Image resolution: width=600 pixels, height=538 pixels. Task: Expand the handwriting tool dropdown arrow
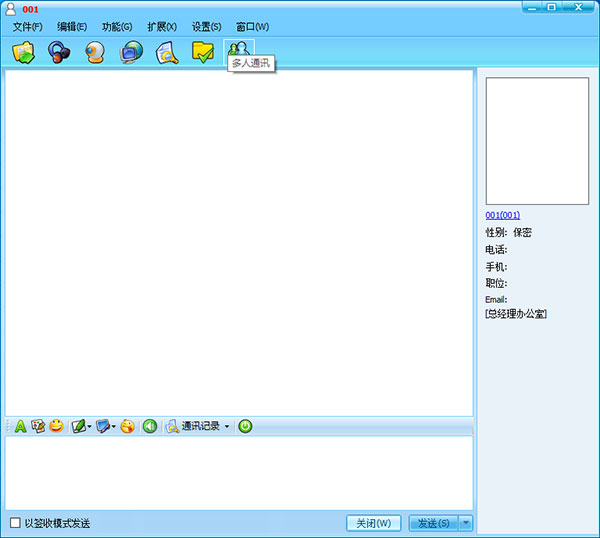89,426
